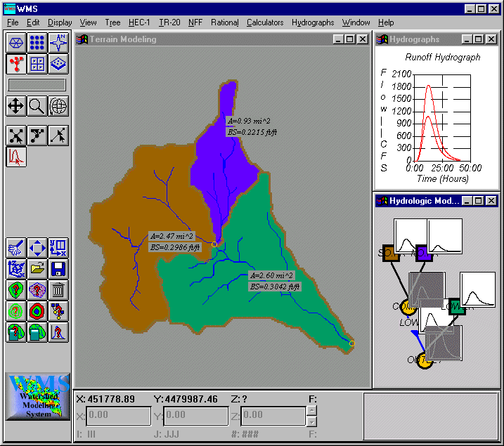Click the purple basin node in Hydrologic Model
The image size is (504, 446).
point(423,251)
